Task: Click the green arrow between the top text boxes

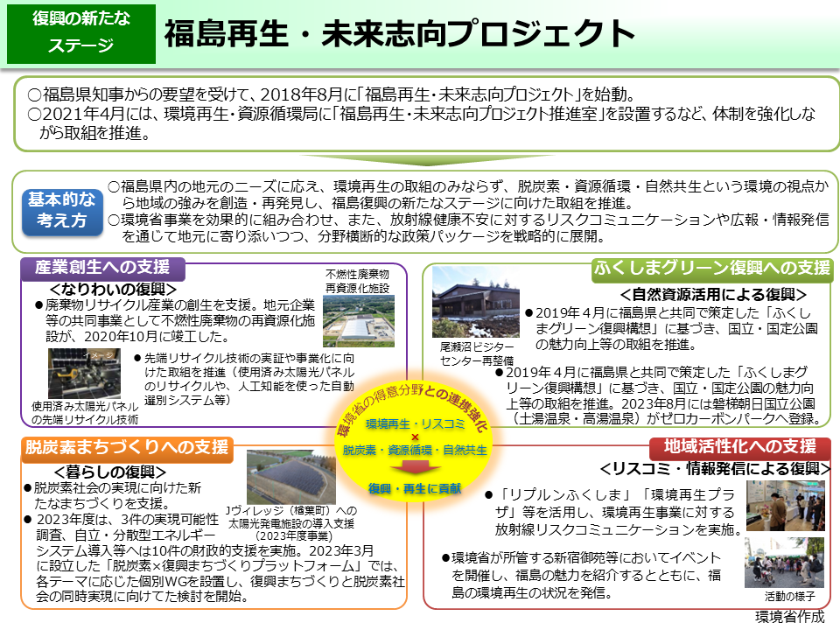Action: coord(420,160)
